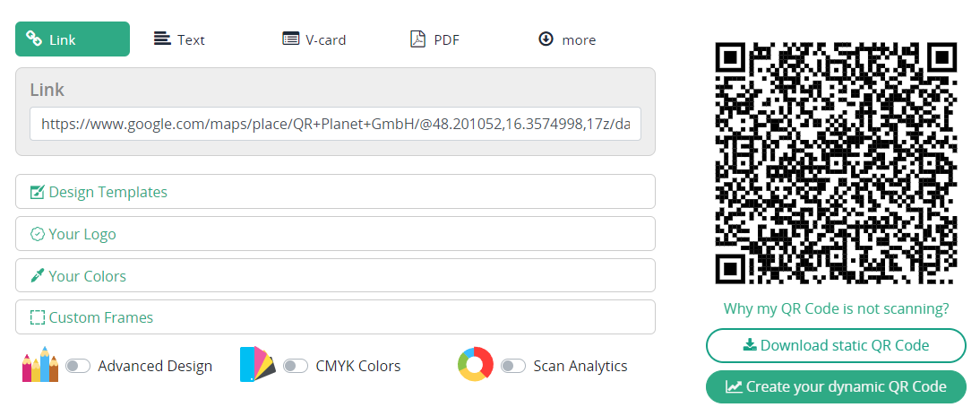Expand the Your Logo section
This screenshot has width=980, height=416.
(335, 233)
